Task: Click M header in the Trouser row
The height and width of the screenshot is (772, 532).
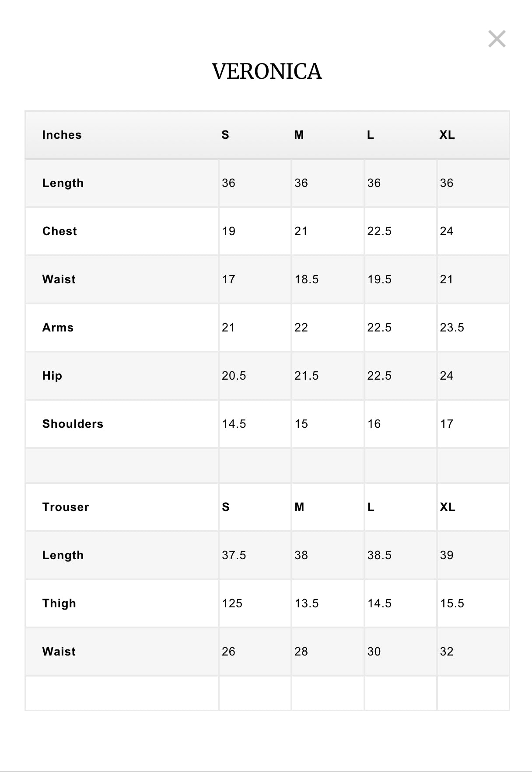Action: [299, 507]
